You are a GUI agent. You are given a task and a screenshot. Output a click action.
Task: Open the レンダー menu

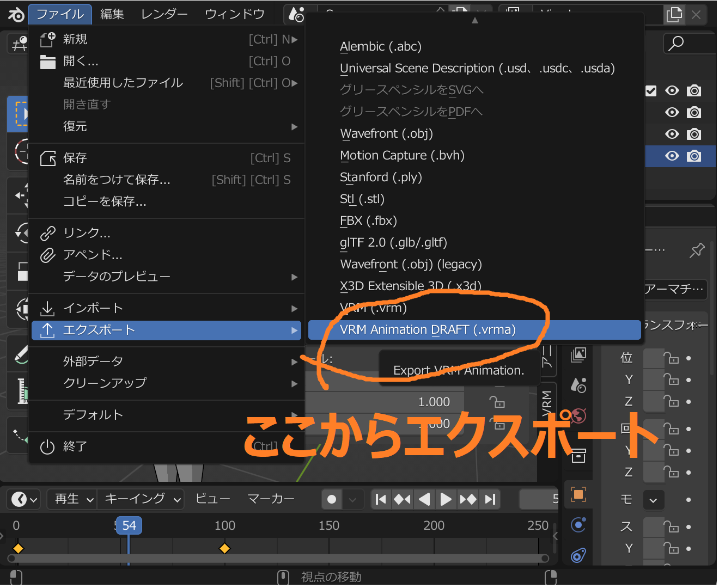click(164, 14)
